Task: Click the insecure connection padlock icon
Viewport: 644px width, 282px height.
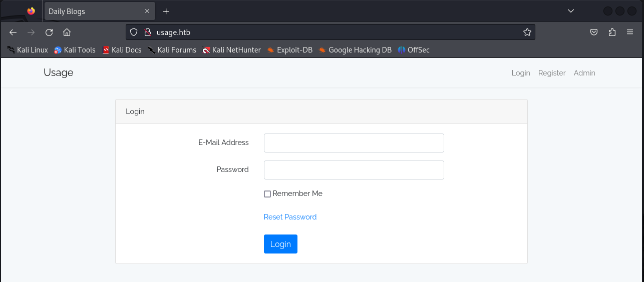Action: pyautogui.click(x=147, y=32)
